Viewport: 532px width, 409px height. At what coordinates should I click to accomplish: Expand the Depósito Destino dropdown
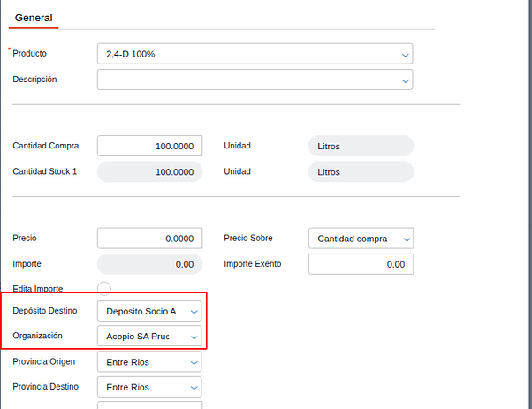[194, 311]
